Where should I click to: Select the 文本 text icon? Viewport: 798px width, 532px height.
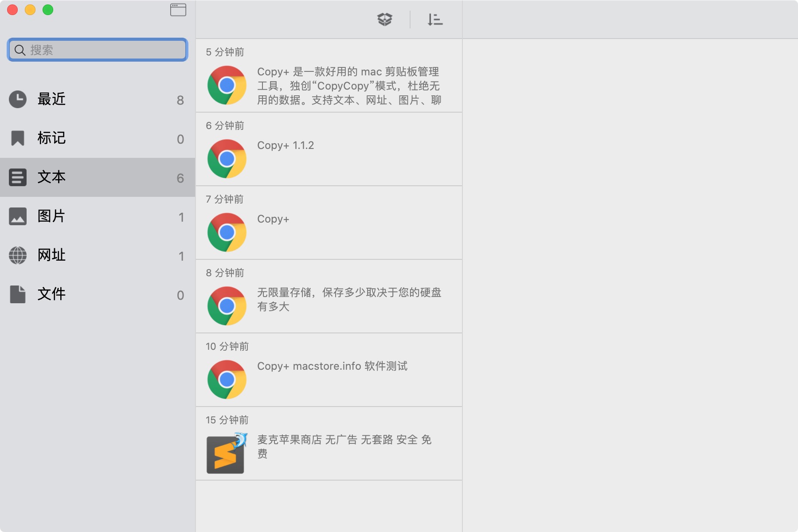click(x=18, y=177)
